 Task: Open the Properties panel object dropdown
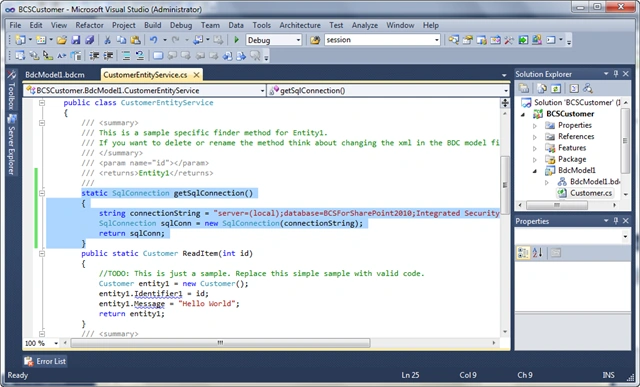pos(625,236)
